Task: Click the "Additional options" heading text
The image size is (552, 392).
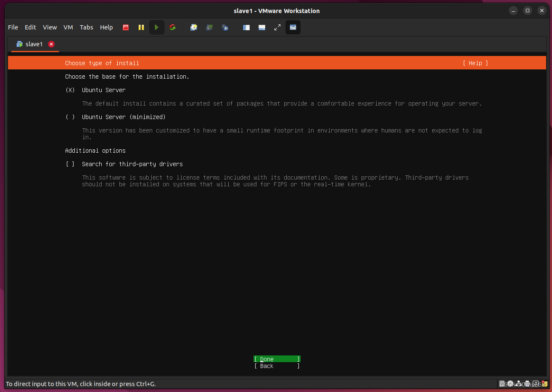Action: tap(95, 151)
